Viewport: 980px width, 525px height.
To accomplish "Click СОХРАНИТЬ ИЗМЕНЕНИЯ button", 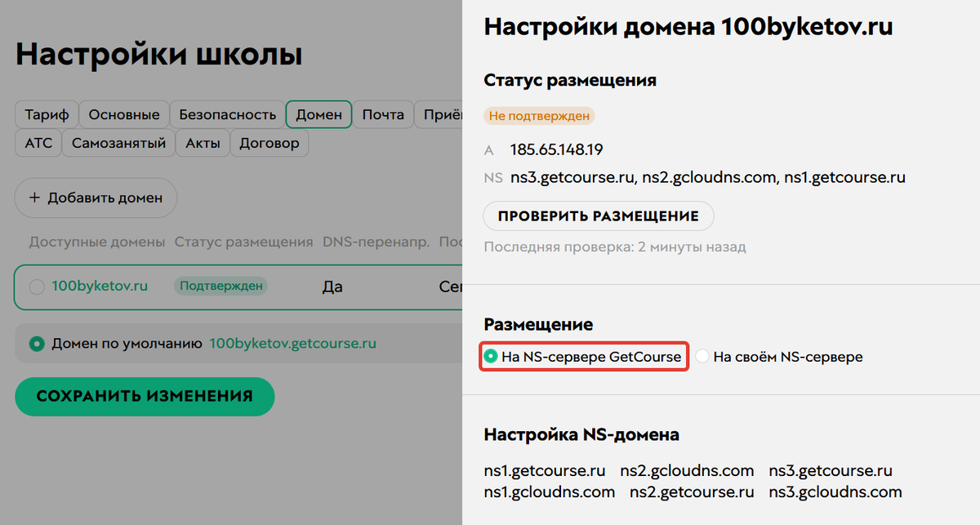I will 145,396.
